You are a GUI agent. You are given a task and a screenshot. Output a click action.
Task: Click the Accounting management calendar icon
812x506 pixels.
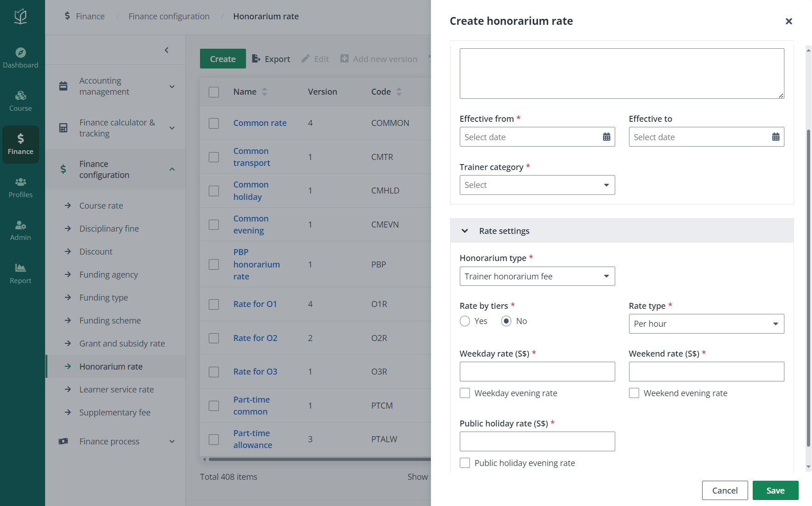(63, 86)
